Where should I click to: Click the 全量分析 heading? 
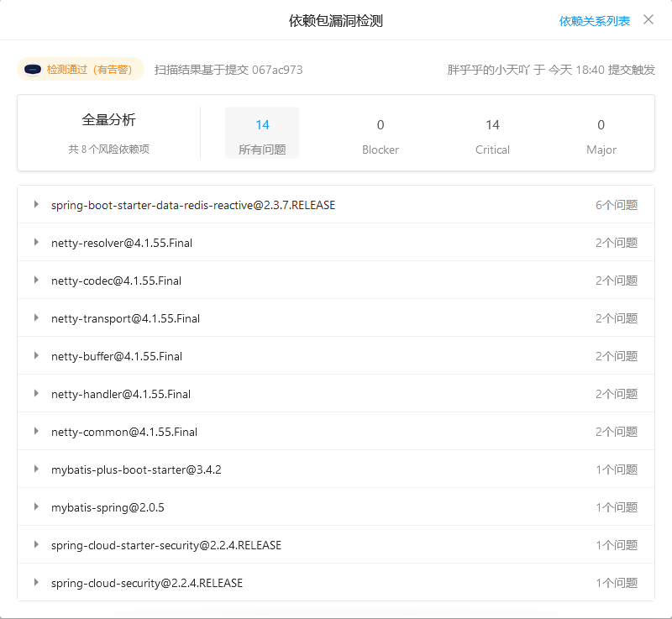coord(109,119)
